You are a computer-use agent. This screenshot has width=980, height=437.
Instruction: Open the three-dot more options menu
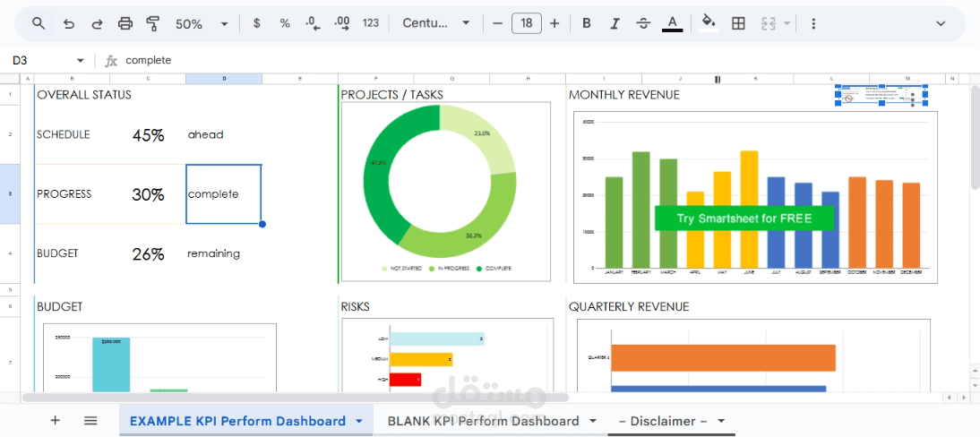point(813,24)
